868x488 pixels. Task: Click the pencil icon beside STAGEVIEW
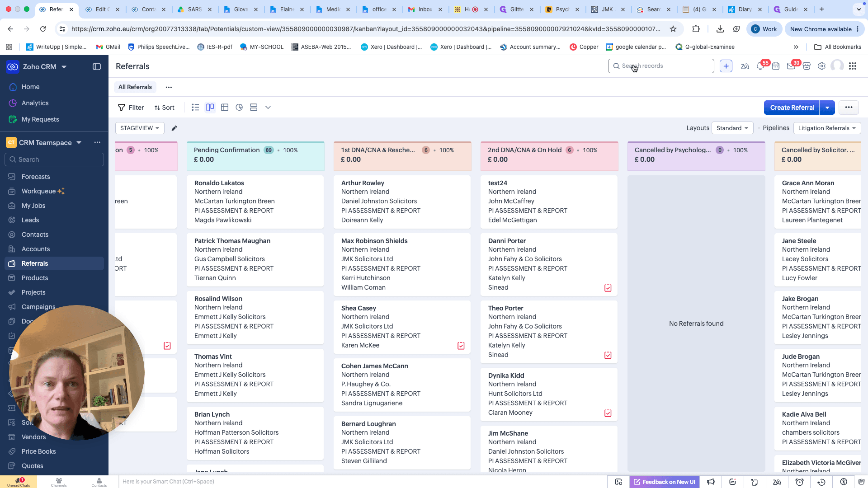click(174, 128)
